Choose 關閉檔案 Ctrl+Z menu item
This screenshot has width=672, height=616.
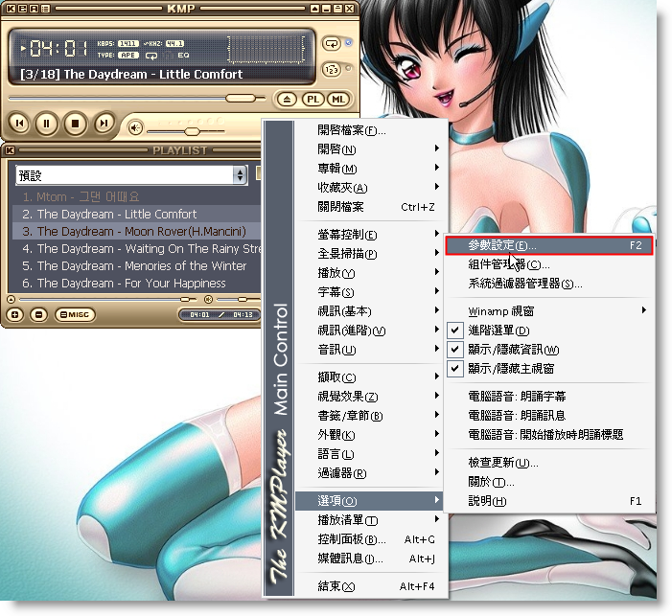(369, 207)
